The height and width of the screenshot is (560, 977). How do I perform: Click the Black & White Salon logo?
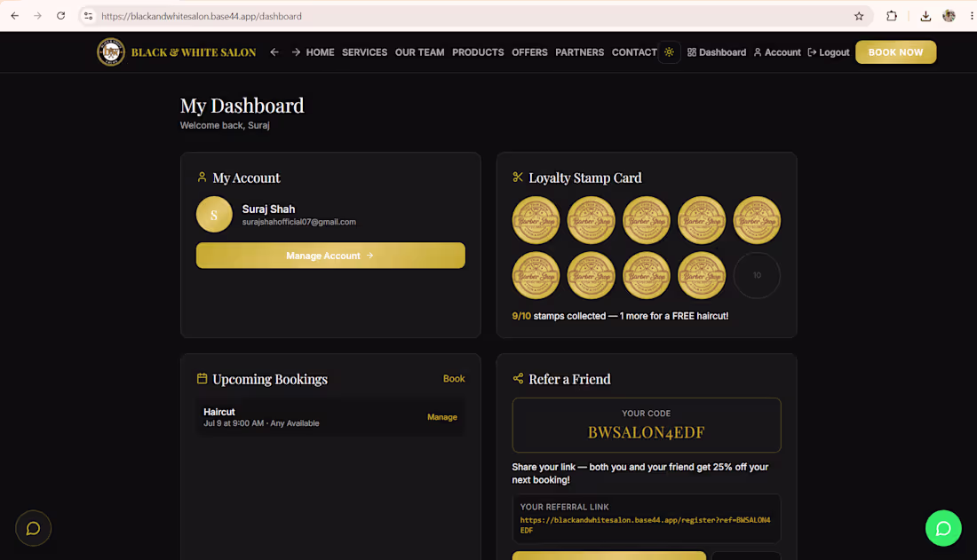pos(177,52)
